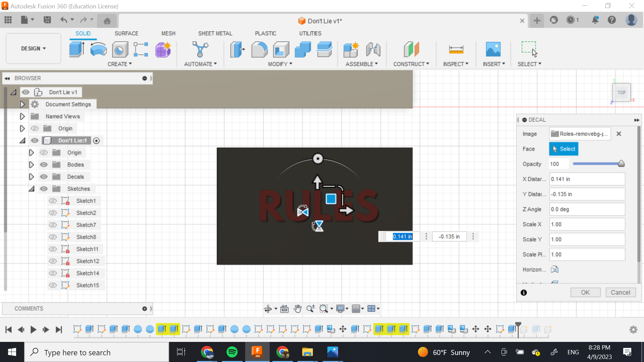The height and width of the screenshot is (362, 644).
Task: Click the Face Select button
Action: (563, 149)
